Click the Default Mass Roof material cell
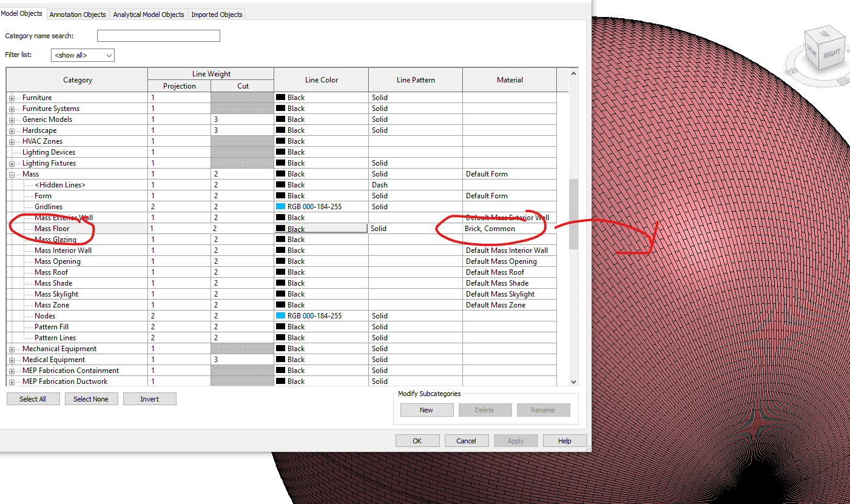 pos(510,272)
